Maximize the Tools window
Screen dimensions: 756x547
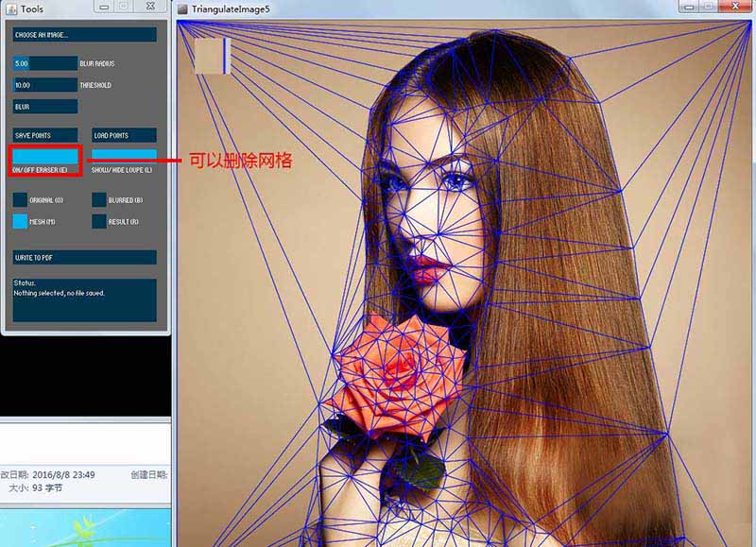(x=124, y=7)
